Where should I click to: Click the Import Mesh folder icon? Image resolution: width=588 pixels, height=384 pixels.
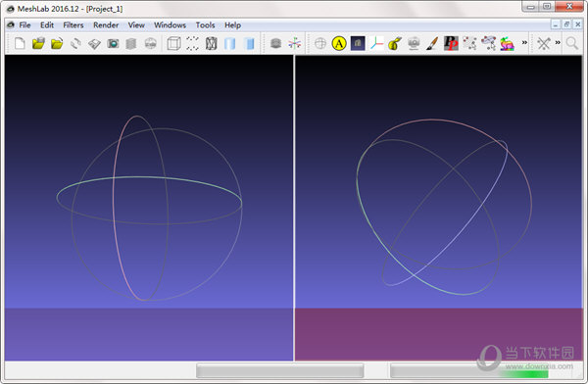coord(57,43)
